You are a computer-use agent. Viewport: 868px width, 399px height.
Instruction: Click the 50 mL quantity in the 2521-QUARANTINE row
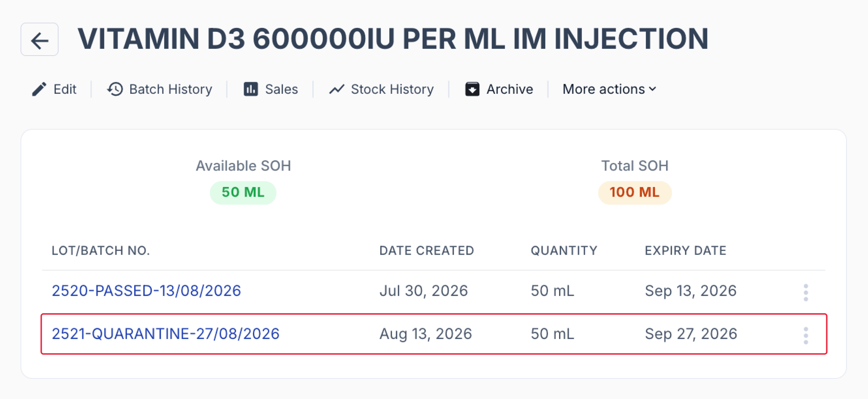(x=552, y=334)
